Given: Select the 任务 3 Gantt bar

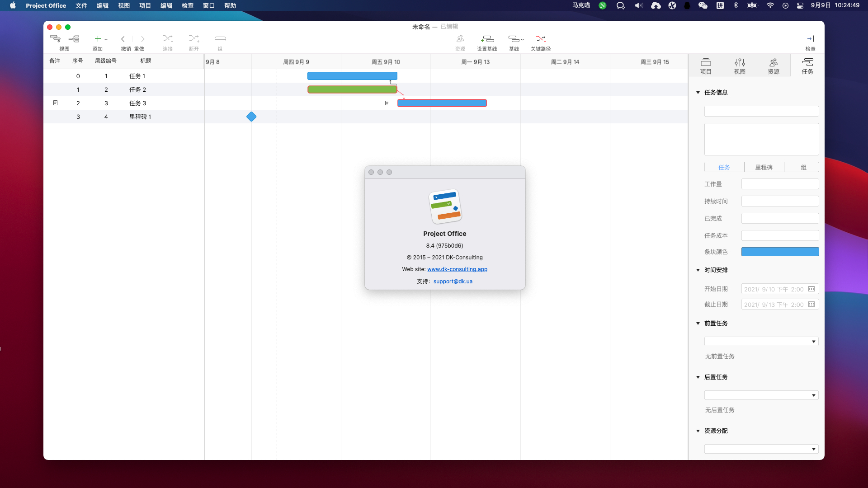Looking at the screenshot, I should tap(442, 103).
